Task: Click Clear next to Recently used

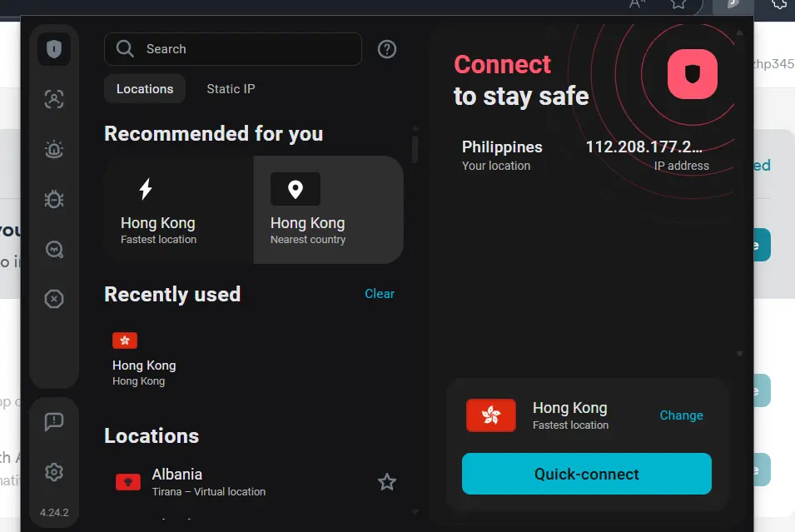Action: pyautogui.click(x=380, y=294)
